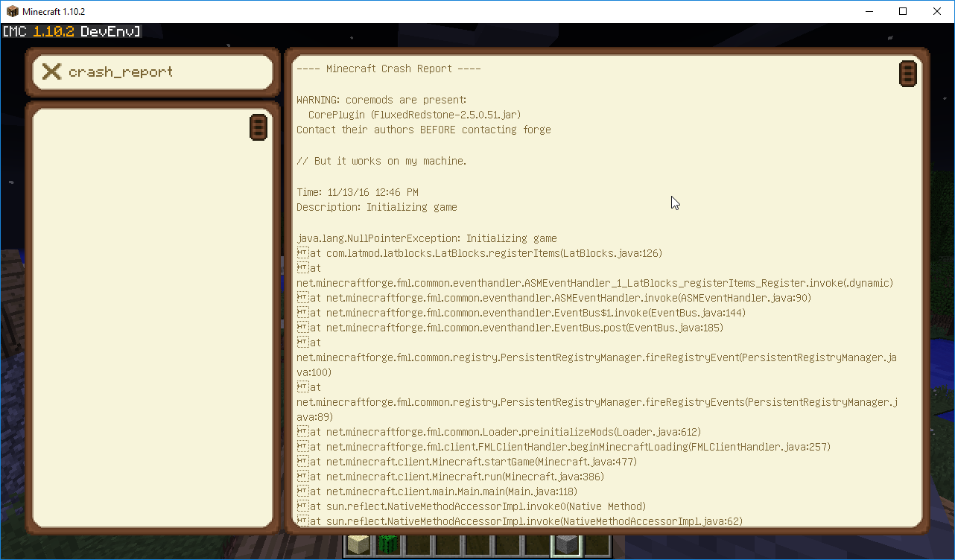Click the 'Minecraft Crash Report' header line
The height and width of the screenshot is (560, 955).
pyautogui.click(x=388, y=69)
